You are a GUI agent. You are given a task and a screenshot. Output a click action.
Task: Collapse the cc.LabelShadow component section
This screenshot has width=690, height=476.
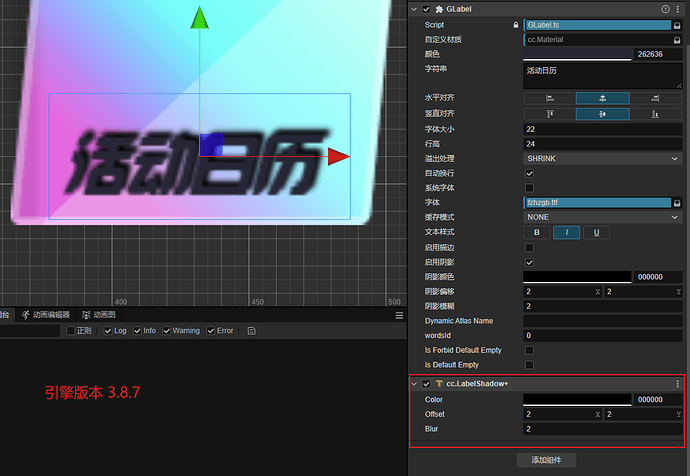pos(414,384)
